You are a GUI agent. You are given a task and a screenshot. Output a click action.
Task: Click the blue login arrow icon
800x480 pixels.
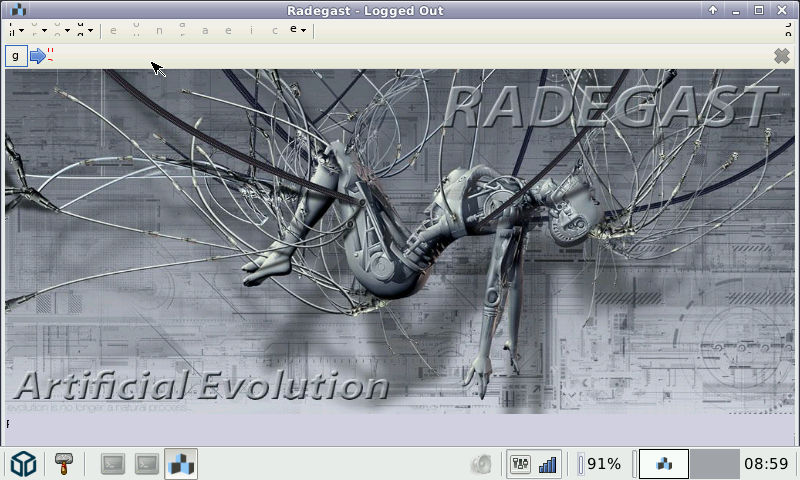point(38,56)
